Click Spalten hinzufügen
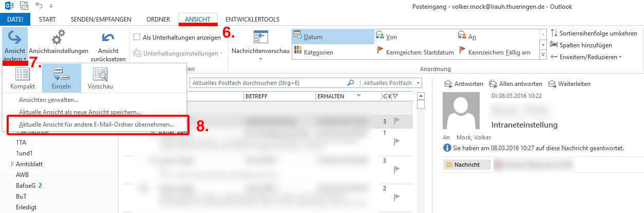This screenshot has width=644, height=213. point(581,45)
